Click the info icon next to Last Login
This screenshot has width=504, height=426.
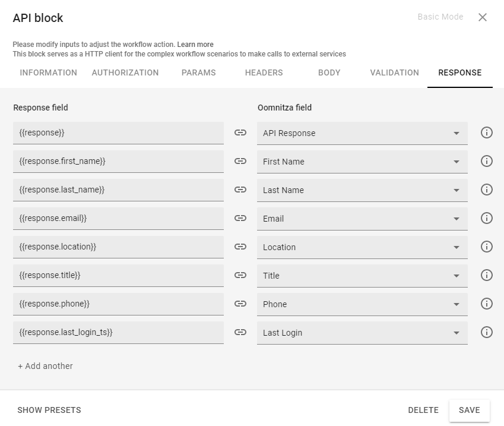pyautogui.click(x=486, y=332)
